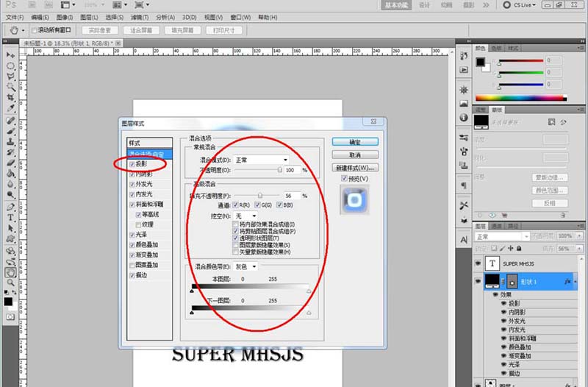Click the foreground color swatch in toolbox

pyautogui.click(x=8, y=302)
